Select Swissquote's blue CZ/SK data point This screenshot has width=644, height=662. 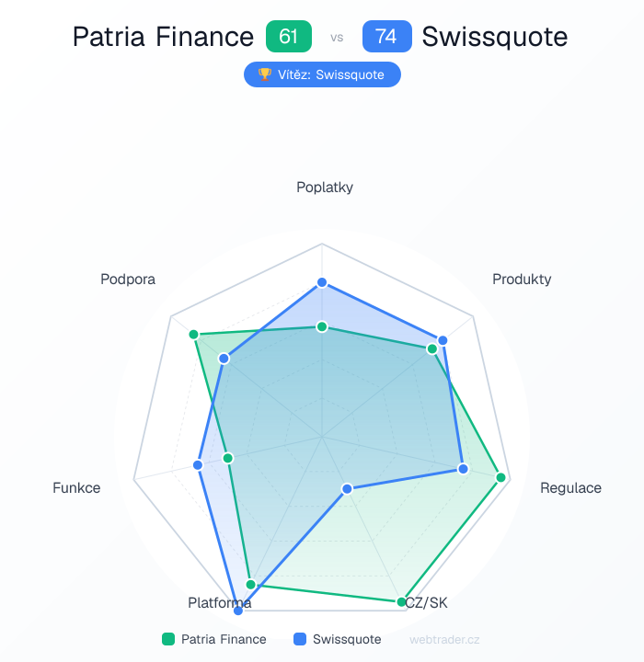coord(347,489)
